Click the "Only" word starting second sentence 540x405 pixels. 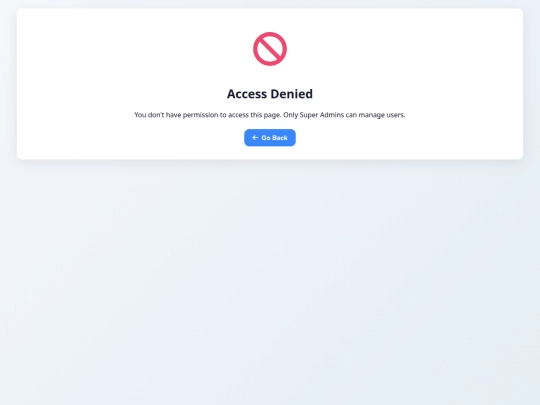pyautogui.click(x=290, y=115)
